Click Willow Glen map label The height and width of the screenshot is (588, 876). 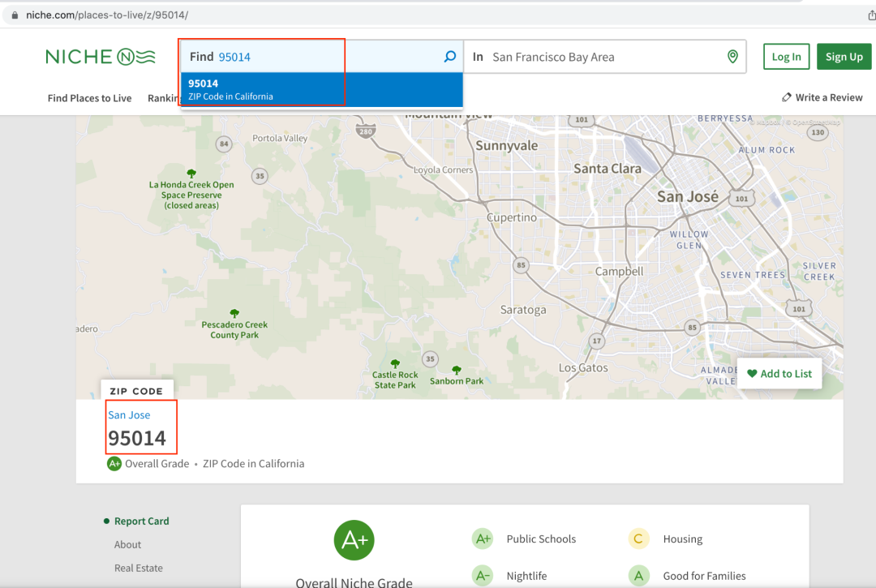pyautogui.click(x=689, y=240)
